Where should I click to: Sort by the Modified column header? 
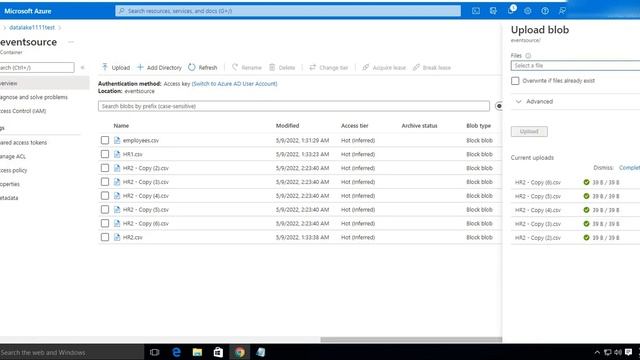[287, 126]
